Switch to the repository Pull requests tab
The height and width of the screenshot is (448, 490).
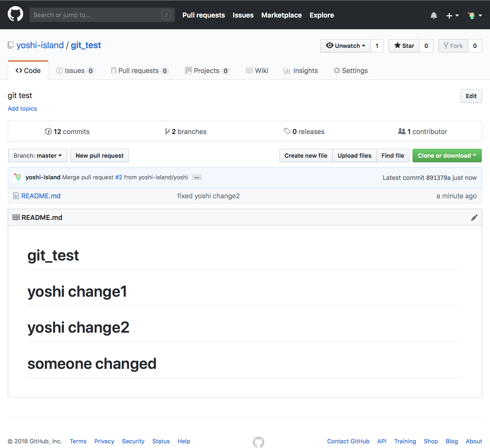click(139, 71)
